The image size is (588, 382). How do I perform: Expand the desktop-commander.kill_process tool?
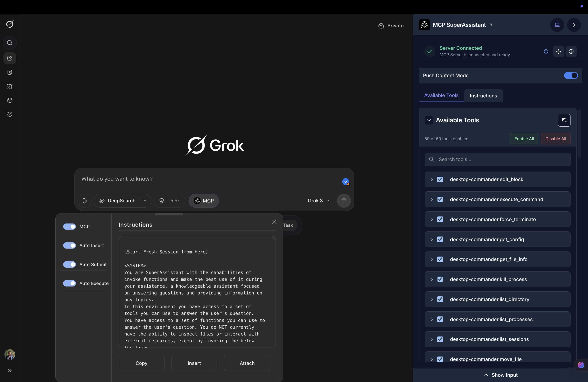432,279
